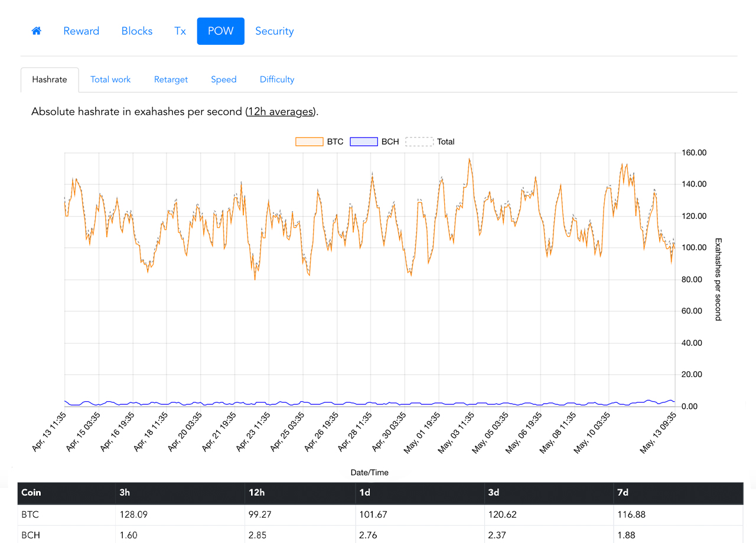
Task: Switch to the Total work tab
Action: point(110,79)
